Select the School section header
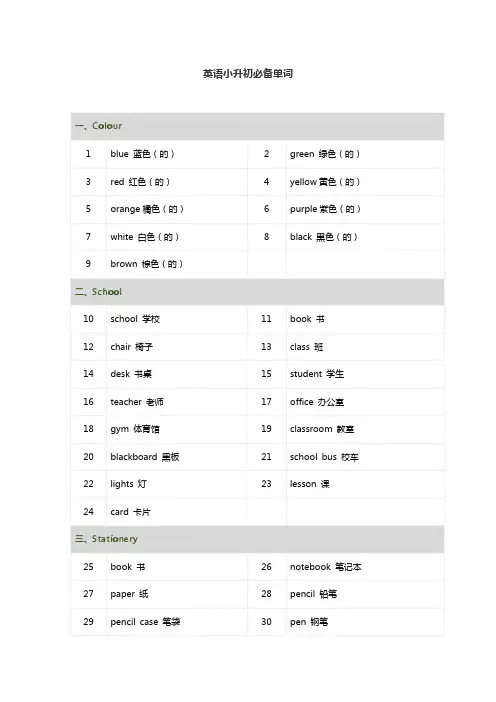The width and height of the screenshot is (496, 702). pyautogui.click(x=257, y=292)
